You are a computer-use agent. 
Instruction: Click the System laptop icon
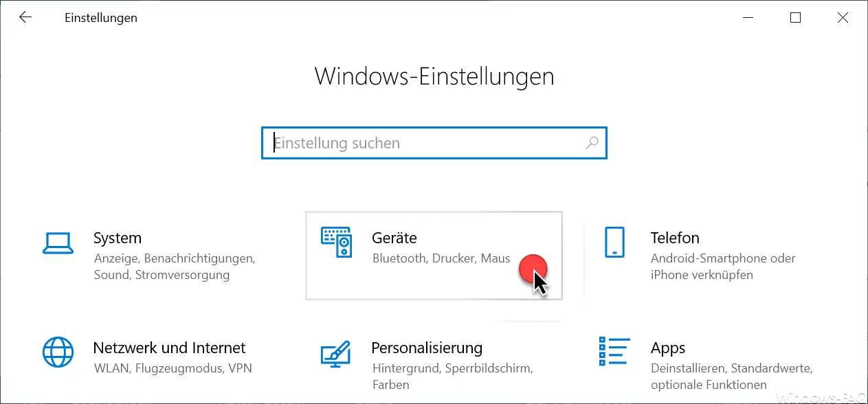coord(58,243)
